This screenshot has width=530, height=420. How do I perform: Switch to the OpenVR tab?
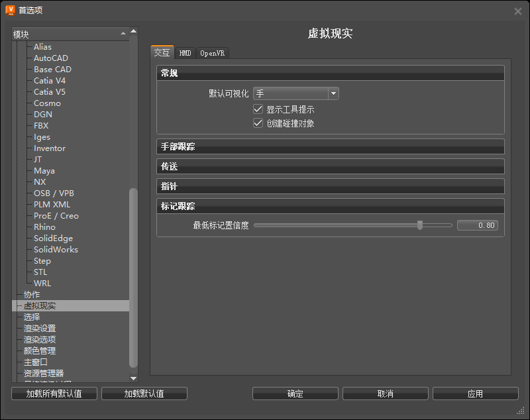click(x=212, y=54)
